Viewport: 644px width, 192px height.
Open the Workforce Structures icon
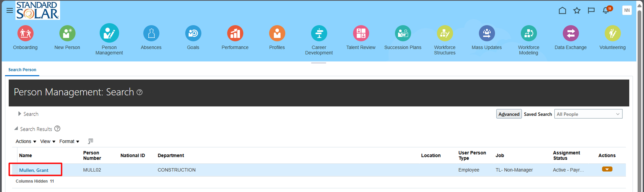[445, 33]
